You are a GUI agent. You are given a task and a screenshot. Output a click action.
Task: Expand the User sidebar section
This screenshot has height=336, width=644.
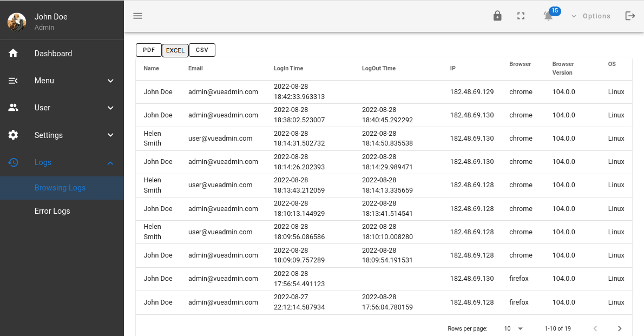pyautogui.click(x=110, y=108)
